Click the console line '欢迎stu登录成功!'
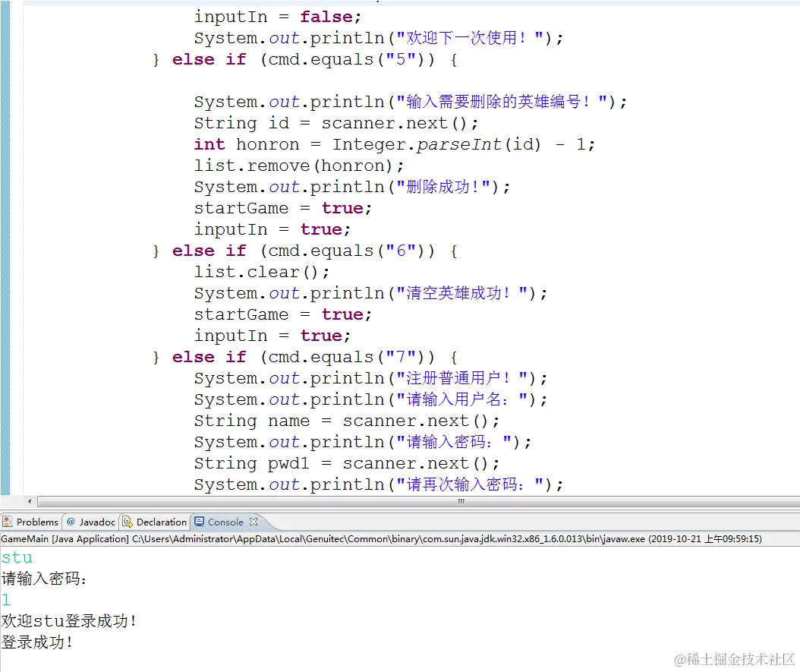This screenshot has width=800, height=672. [69, 621]
